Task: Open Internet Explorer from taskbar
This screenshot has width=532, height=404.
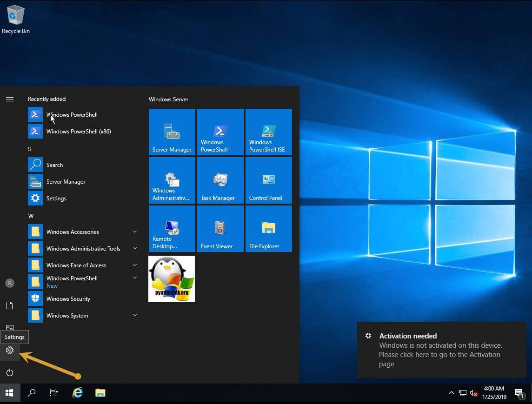Action: tap(78, 393)
